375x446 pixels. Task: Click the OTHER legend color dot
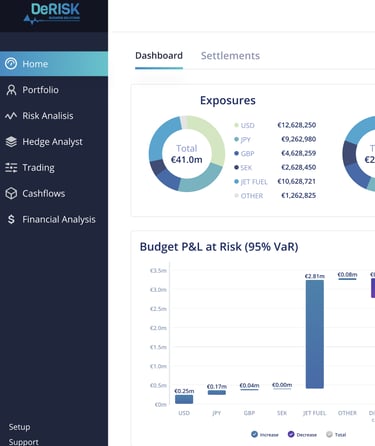click(236, 195)
